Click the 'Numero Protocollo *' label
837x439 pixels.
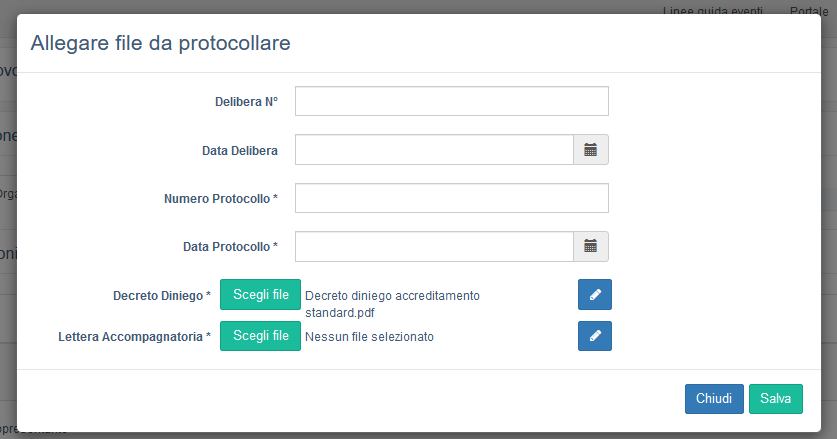pos(221,198)
